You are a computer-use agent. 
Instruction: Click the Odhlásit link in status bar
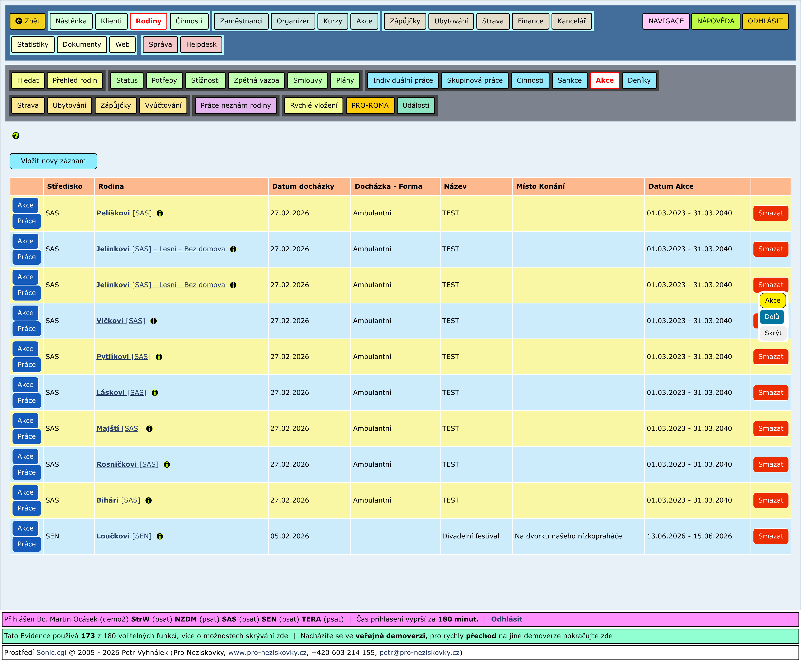(x=506, y=619)
